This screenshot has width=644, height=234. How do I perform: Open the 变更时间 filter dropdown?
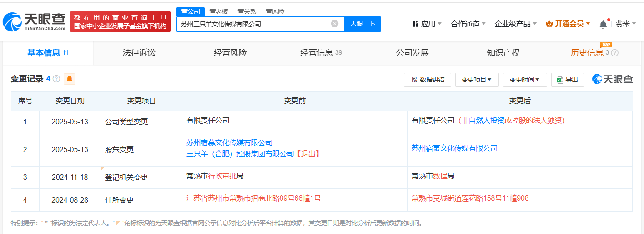click(525, 80)
